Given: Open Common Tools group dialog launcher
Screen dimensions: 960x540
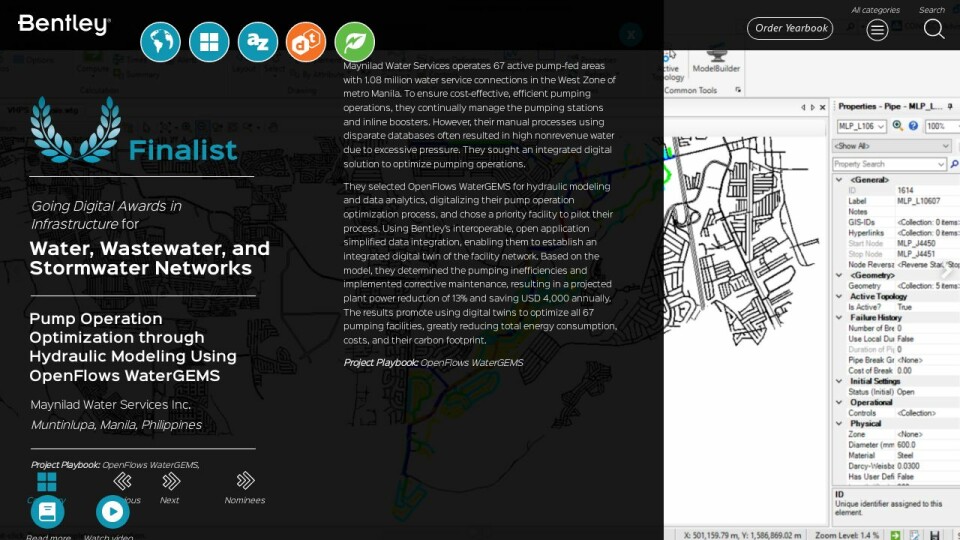Looking at the screenshot, I should [x=738, y=90].
